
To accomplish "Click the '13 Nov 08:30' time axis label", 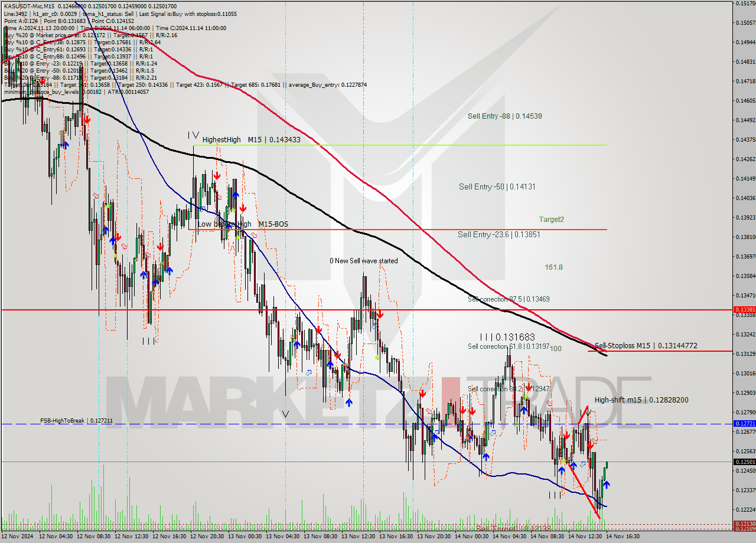I will tap(322, 537).
